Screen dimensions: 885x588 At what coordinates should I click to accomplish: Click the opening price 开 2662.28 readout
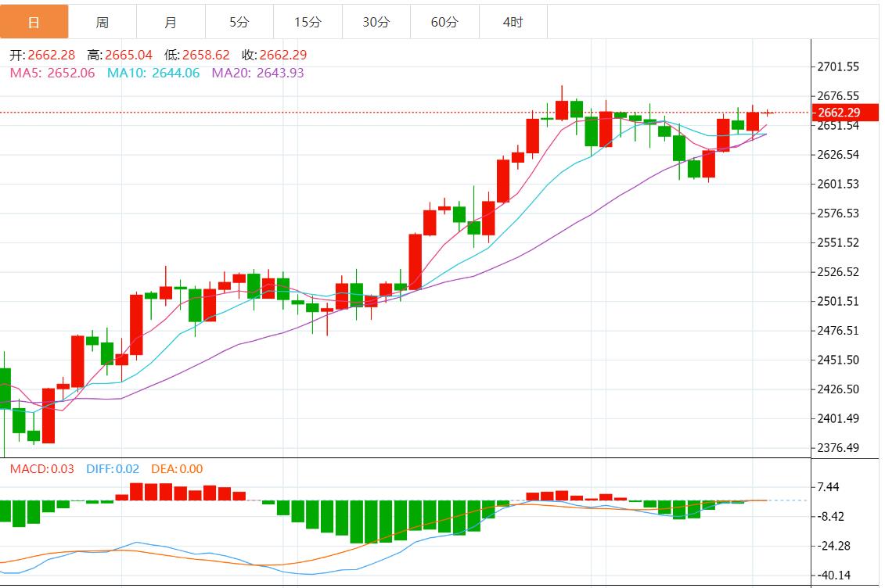[42, 55]
